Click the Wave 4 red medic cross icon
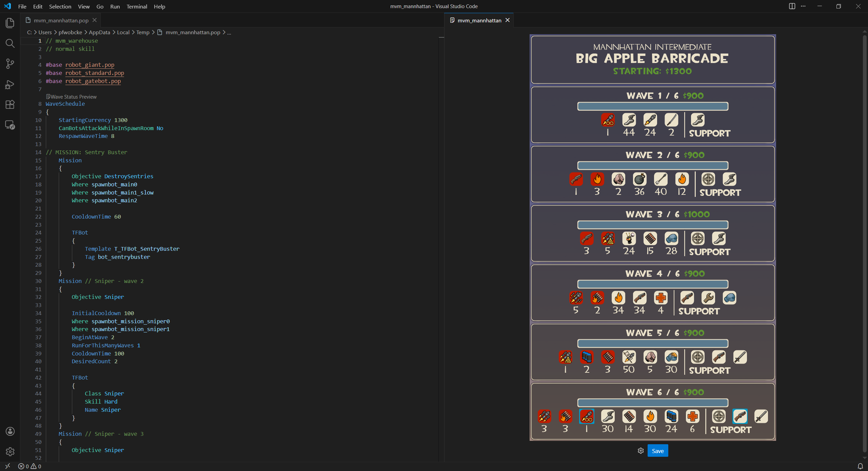The height and width of the screenshot is (471, 868). (661, 298)
